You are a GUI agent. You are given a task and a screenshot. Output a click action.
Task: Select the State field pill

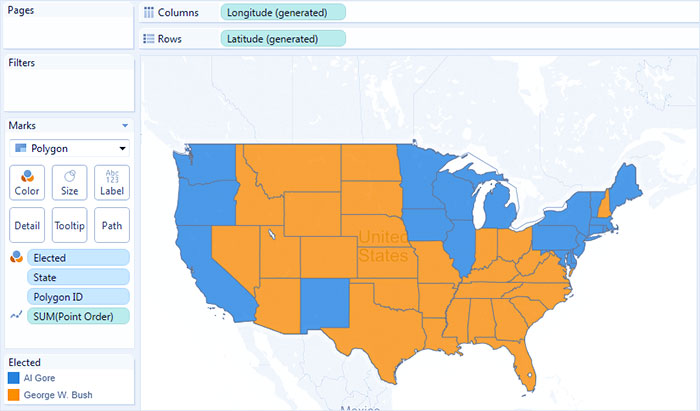[x=78, y=277]
